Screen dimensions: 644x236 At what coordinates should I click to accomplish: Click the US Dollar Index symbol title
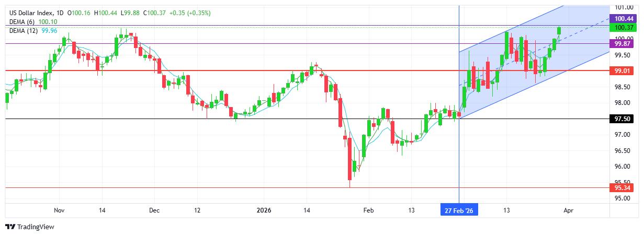coord(28,13)
